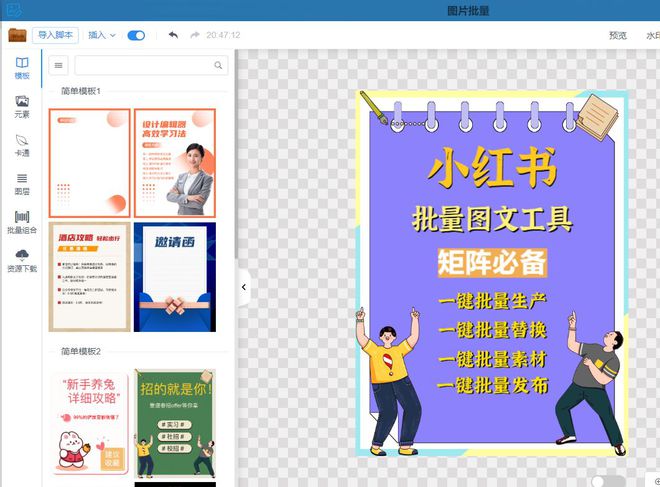The image size is (660, 487).
Task: Open the 元素 elements tab
Action: [x=22, y=107]
